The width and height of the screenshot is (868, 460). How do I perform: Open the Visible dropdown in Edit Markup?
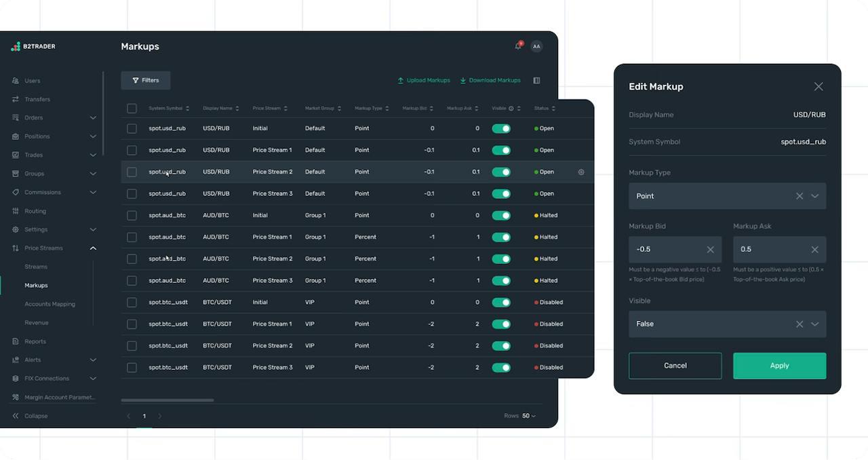pyautogui.click(x=814, y=324)
